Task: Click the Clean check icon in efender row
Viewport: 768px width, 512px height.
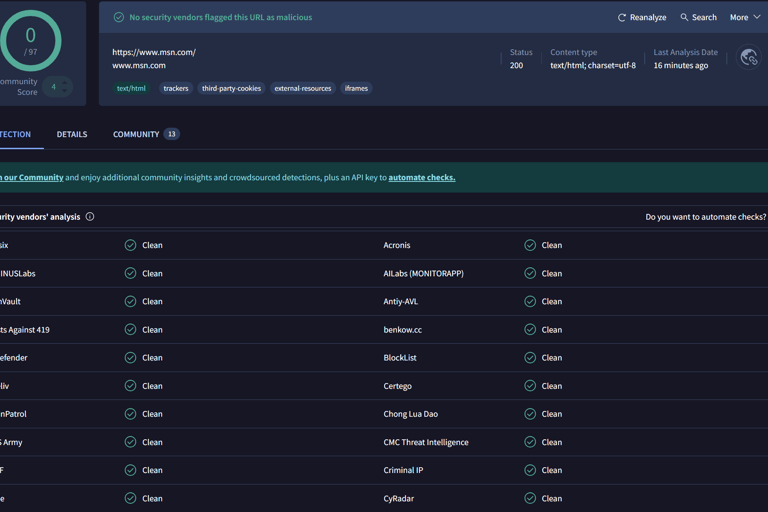Action: click(x=130, y=358)
